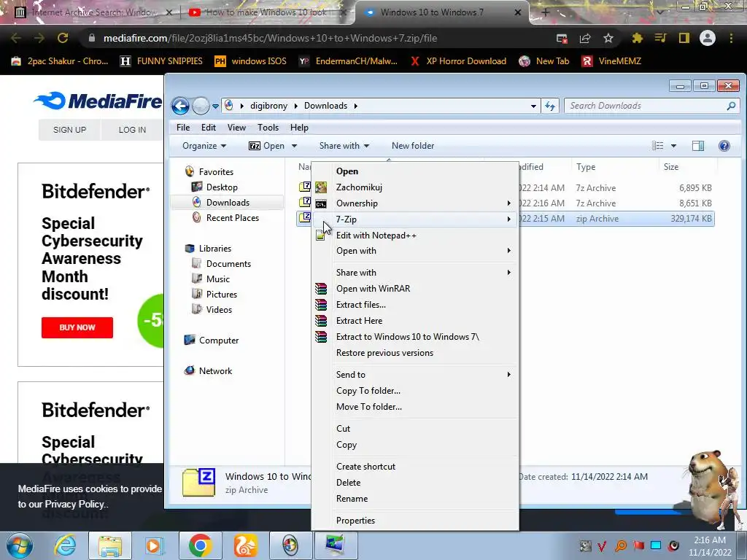The width and height of the screenshot is (747, 560).
Task: Open Windows Explorer taskbar icon
Action: tap(110, 546)
